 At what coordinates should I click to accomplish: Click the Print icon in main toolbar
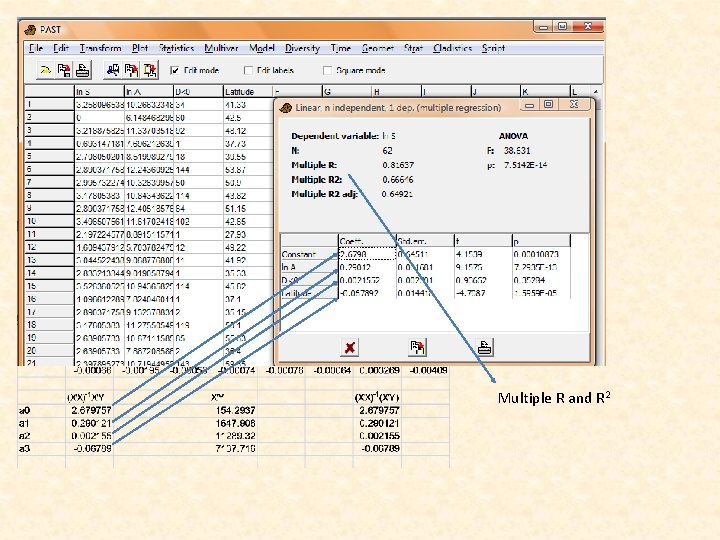pyautogui.click(x=83, y=70)
